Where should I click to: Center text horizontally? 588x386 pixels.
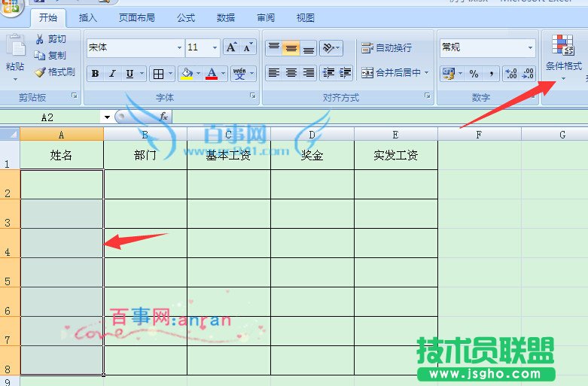pos(291,73)
